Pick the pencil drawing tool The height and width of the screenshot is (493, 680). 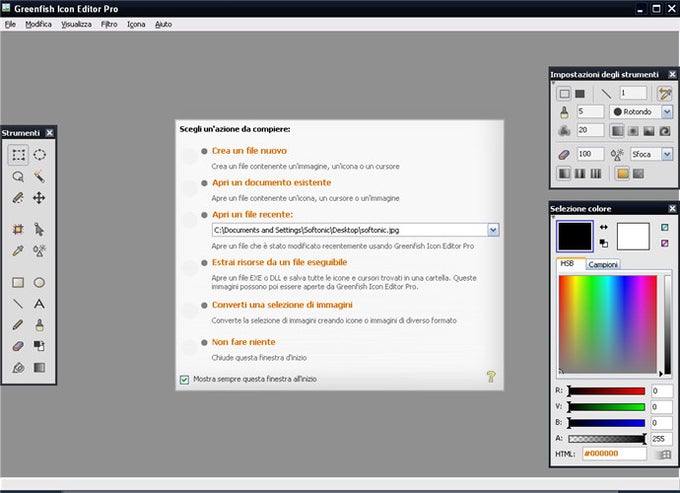click(18, 325)
